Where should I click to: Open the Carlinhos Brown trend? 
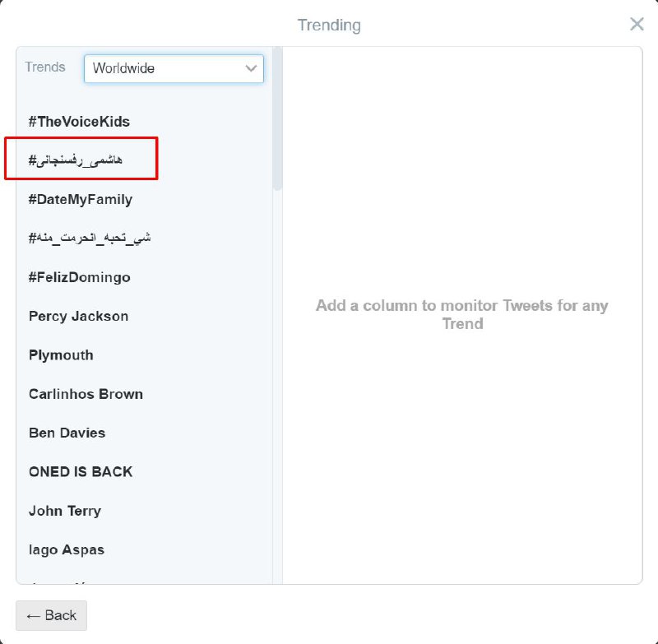coord(86,394)
